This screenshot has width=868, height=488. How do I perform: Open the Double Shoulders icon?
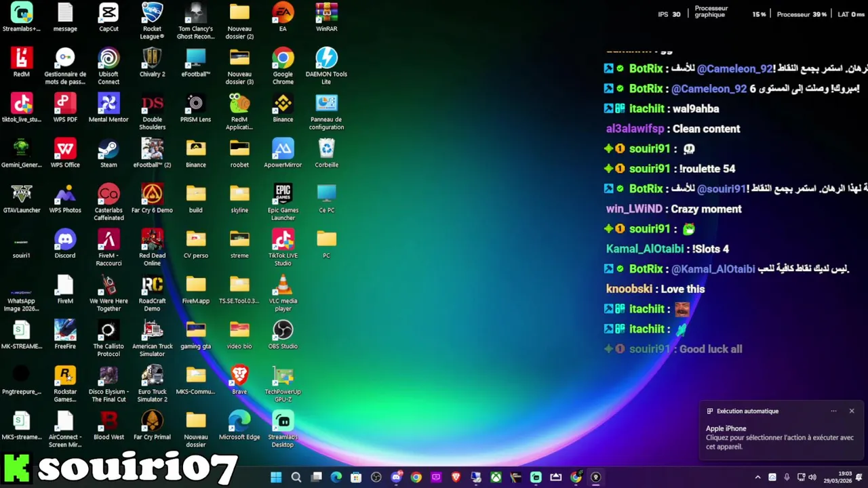point(152,111)
